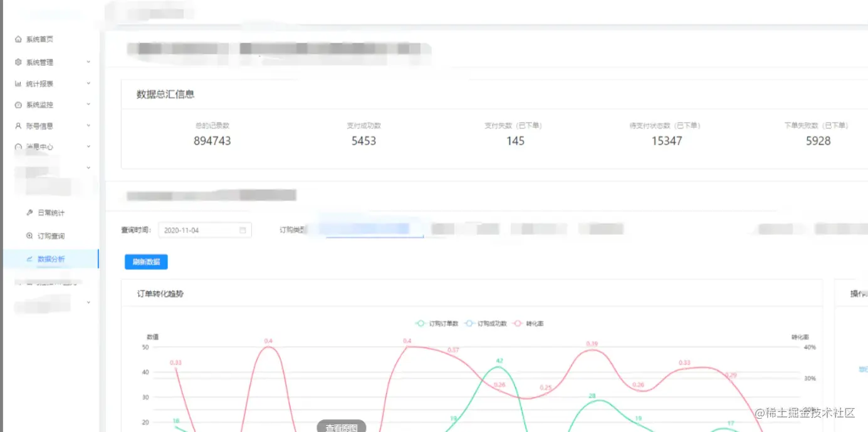Click the 订单转化趋势 chart title
Image resolution: width=868 pixels, height=432 pixels.
click(160, 294)
